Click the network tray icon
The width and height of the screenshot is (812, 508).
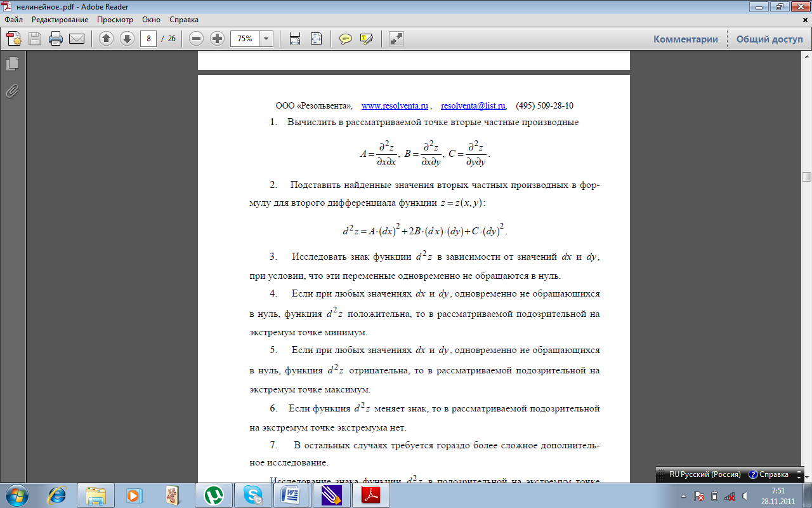pyautogui.click(x=730, y=496)
